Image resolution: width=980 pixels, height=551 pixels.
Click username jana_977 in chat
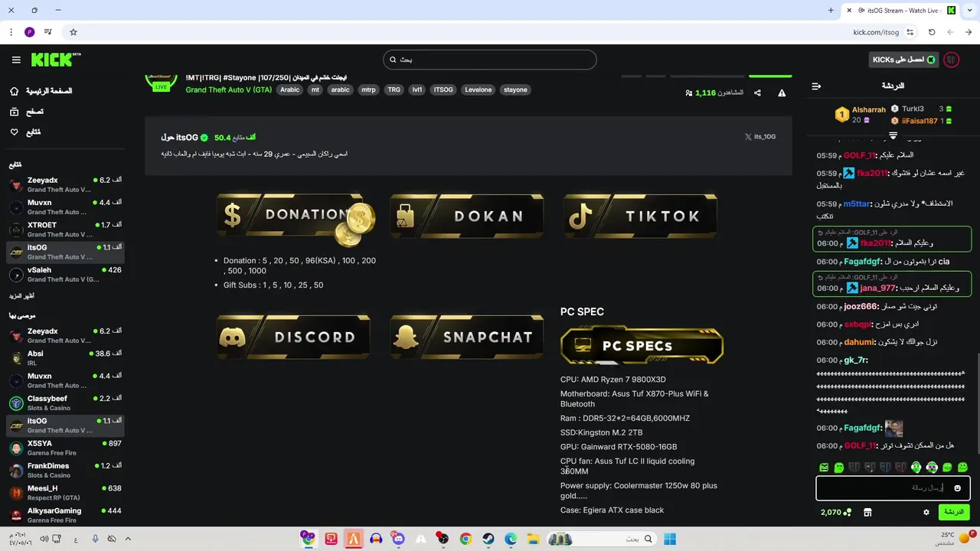(877, 288)
